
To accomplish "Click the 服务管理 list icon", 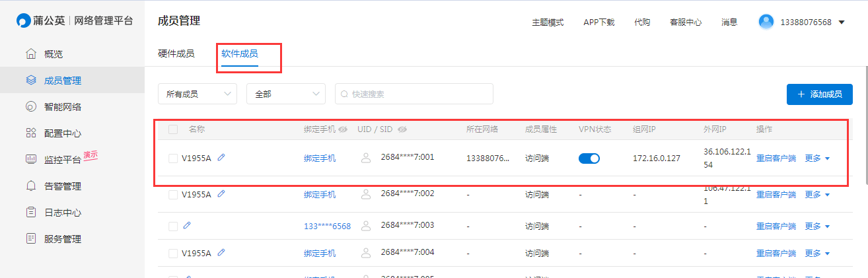I will [x=30, y=239].
